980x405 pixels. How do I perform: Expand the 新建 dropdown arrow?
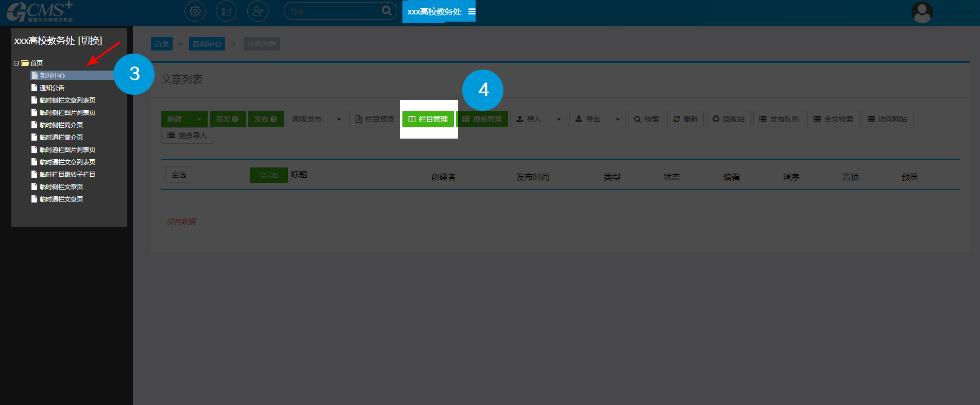tap(199, 119)
